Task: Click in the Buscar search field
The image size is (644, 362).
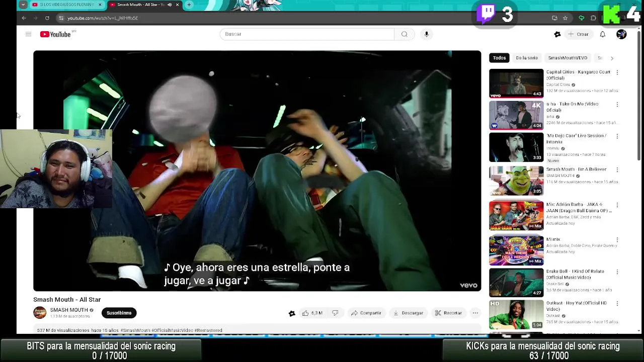Action: click(307, 34)
